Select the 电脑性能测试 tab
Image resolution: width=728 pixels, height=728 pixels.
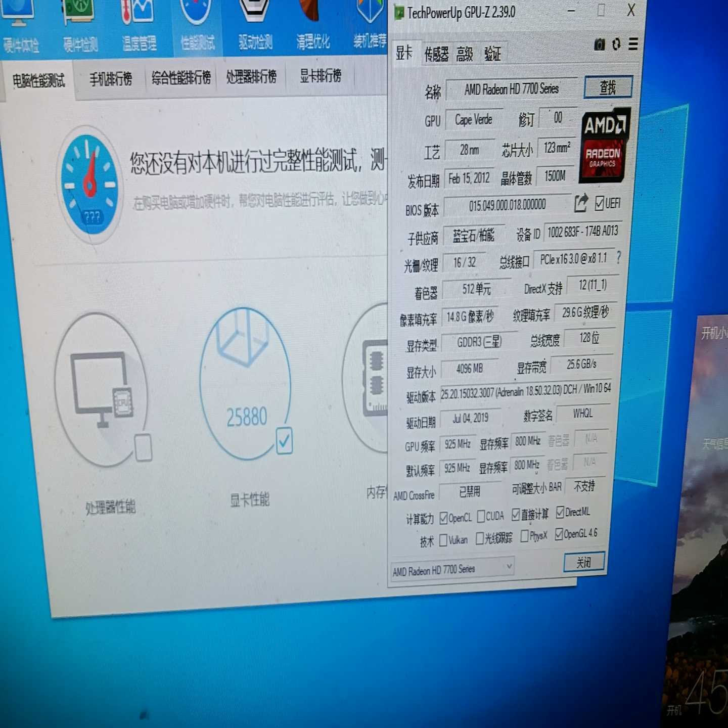point(38,80)
